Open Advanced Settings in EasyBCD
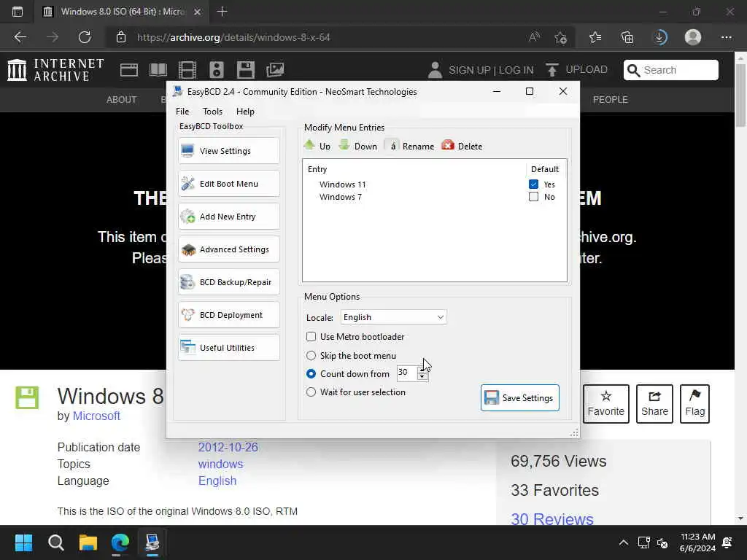The height and width of the screenshot is (560, 747). point(228,249)
